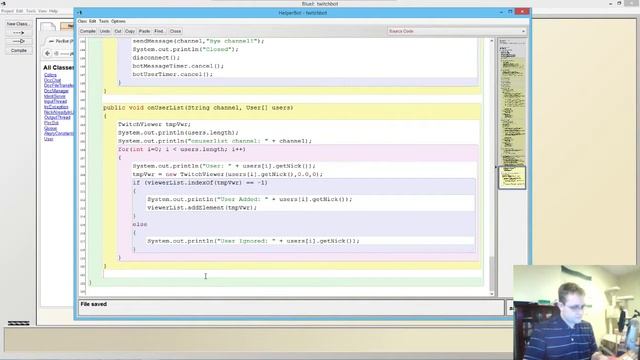Open the Source Code view dropdown
640x360 pixels.
tap(457, 31)
